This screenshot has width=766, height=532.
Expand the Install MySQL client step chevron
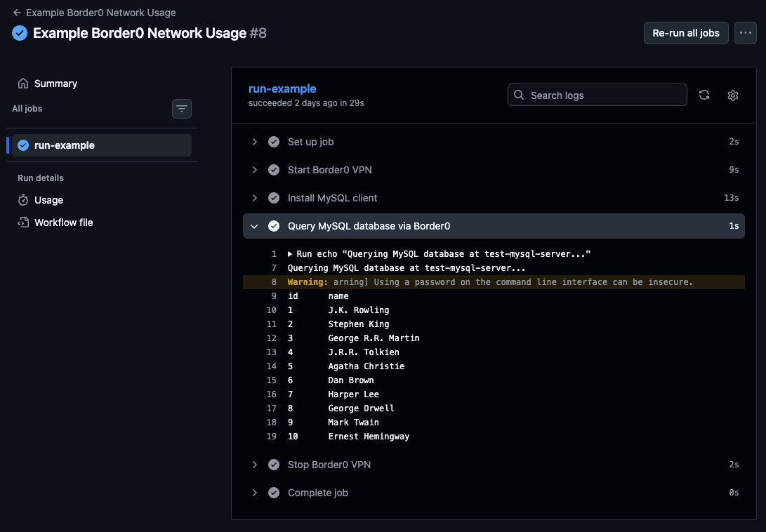[255, 198]
